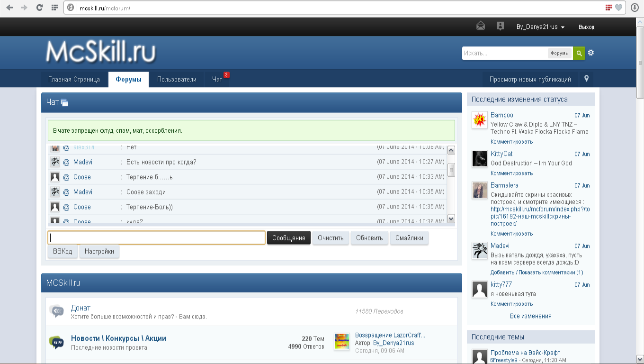Click the LazorCraft topic thumbnail image
Screen dimensions: 644x364
342,341
